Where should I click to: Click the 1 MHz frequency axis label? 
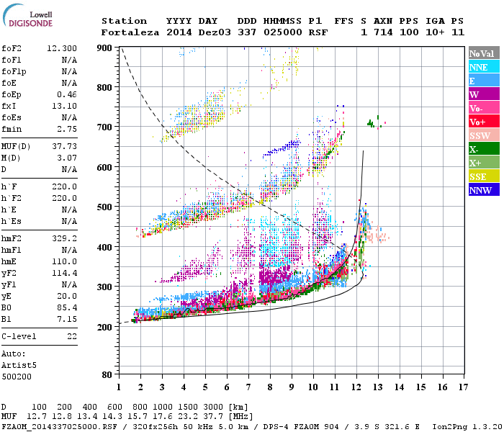[119, 387]
